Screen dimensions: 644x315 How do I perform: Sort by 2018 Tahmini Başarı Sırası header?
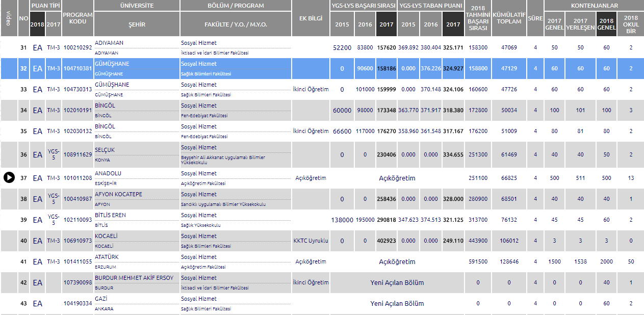[x=477, y=18]
